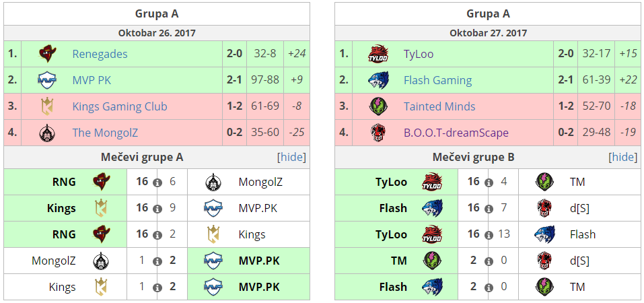644x303 pixels.
Task: Open info icon for MongolZ vs MVP.PK match
Action: click(157, 261)
